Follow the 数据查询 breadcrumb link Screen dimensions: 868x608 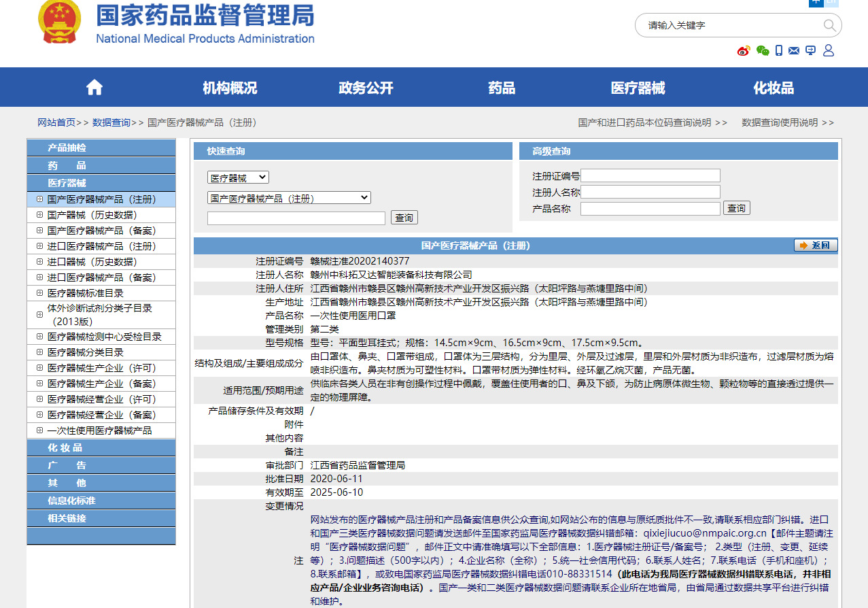coord(111,122)
